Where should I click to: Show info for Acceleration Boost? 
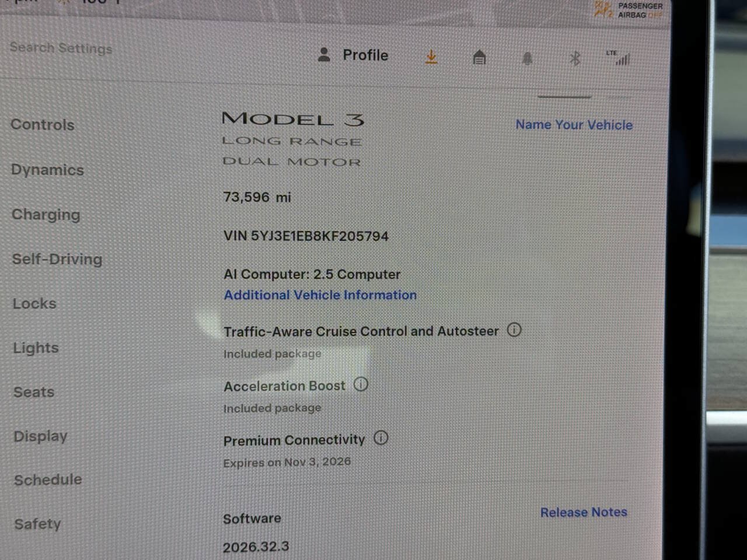click(x=361, y=384)
